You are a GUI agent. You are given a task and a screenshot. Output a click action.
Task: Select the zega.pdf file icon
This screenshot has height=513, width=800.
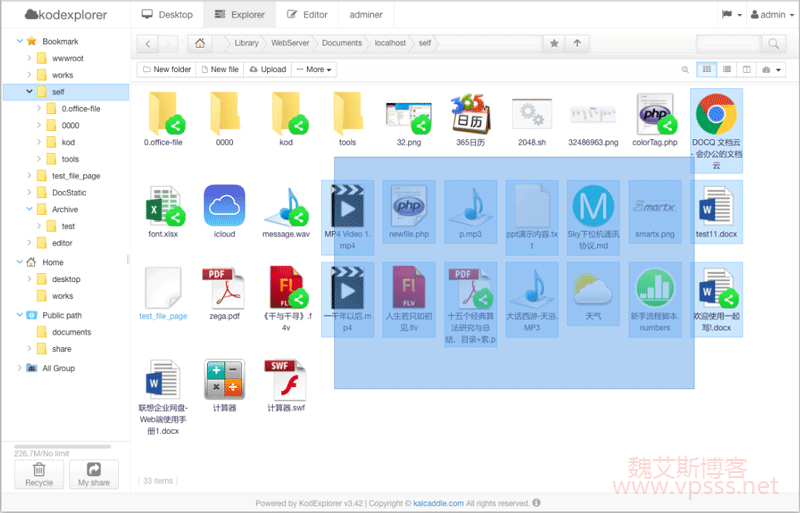coord(225,289)
